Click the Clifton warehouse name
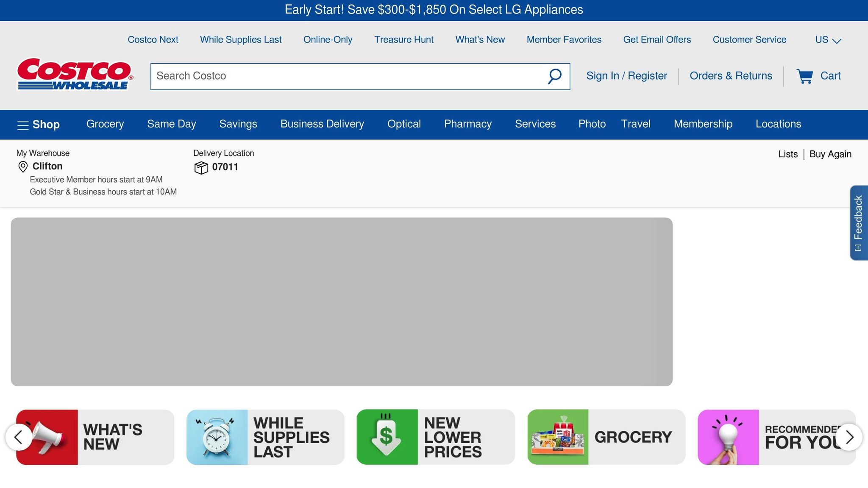The height and width of the screenshot is (488, 868). click(x=47, y=166)
